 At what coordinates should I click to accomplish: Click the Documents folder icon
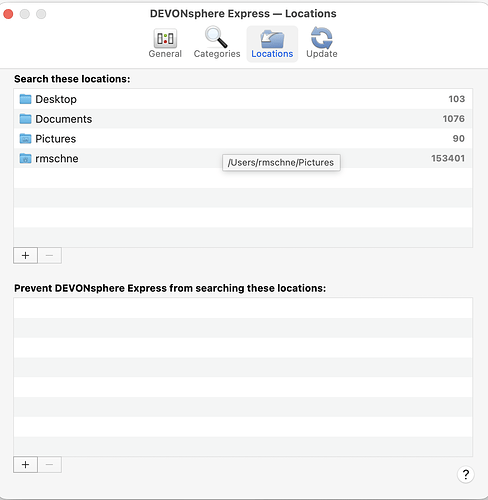(x=25, y=119)
